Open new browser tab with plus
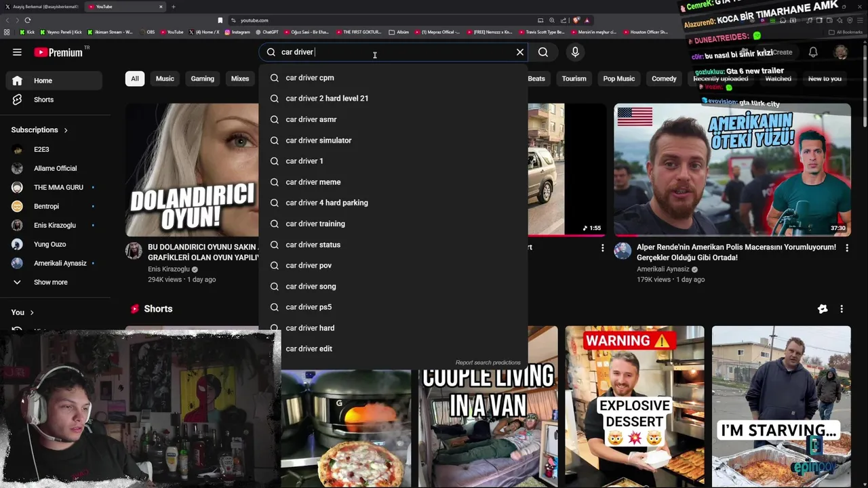This screenshot has width=868, height=488. [x=173, y=7]
